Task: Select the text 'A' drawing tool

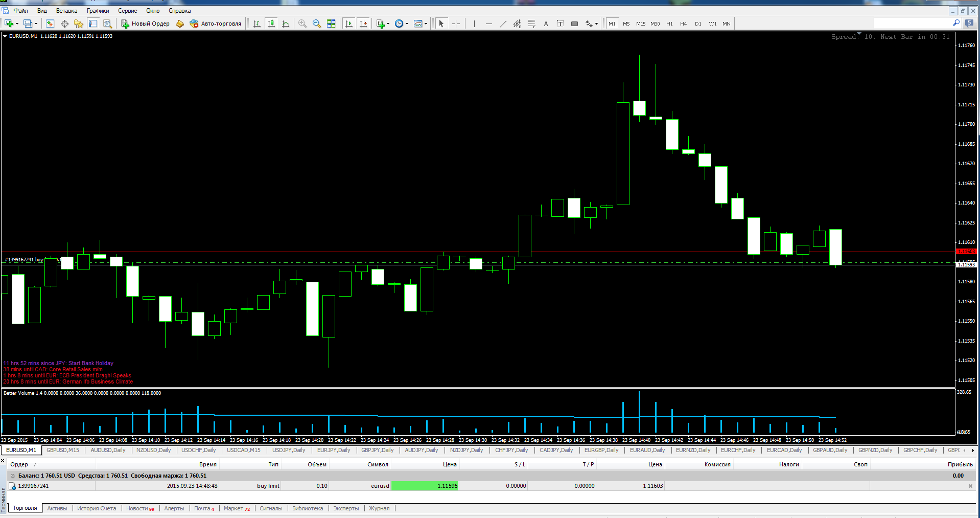Action: click(546, 24)
